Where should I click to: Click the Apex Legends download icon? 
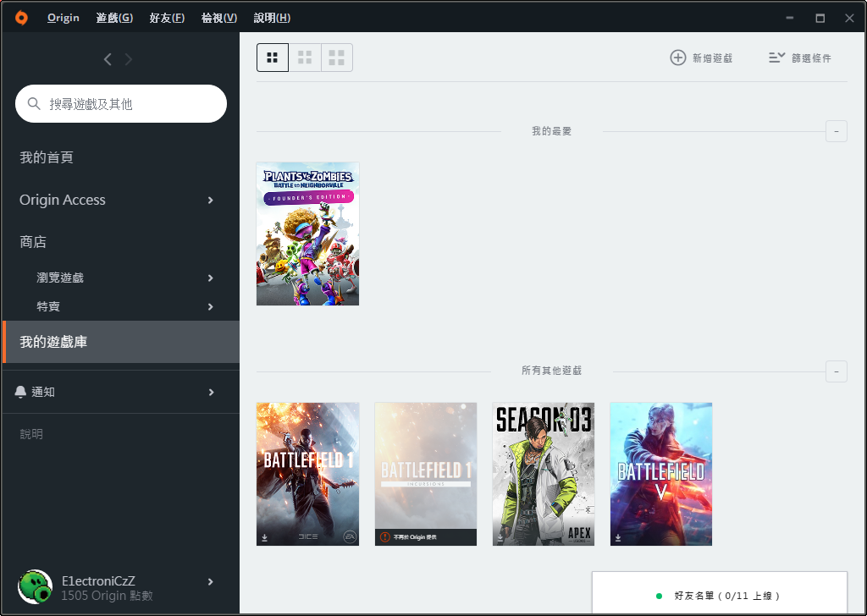click(x=500, y=537)
